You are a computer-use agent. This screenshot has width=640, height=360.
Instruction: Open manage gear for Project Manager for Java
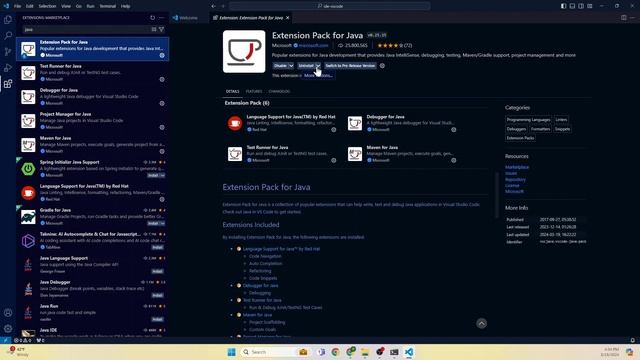pyautogui.click(x=162, y=127)
